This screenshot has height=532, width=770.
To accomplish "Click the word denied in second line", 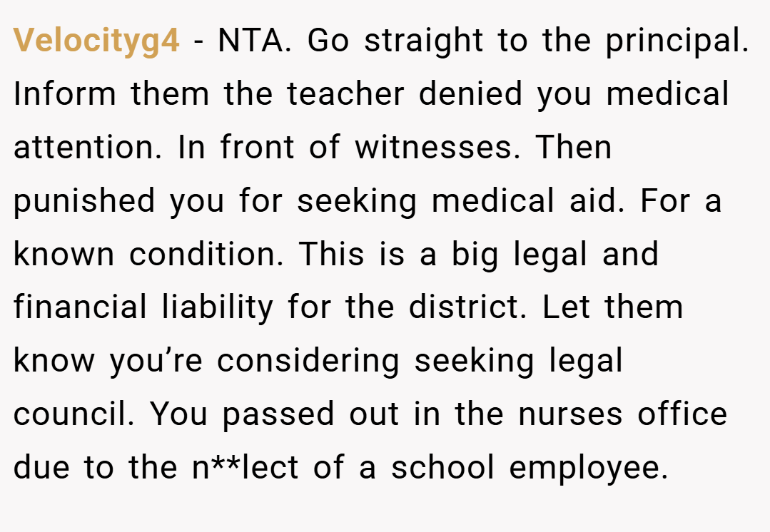I will pos(470,93).
